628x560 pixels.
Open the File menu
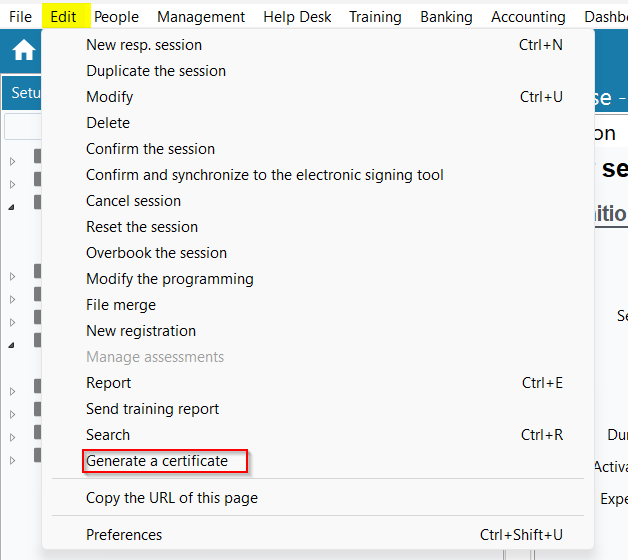point(21,17)
